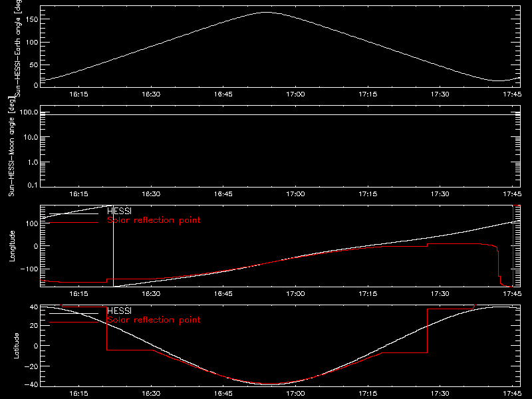This screenshot has height=399, width=532.
Task: Click 10.0 tick on Moon angle axis
Action: click(31, 137)
